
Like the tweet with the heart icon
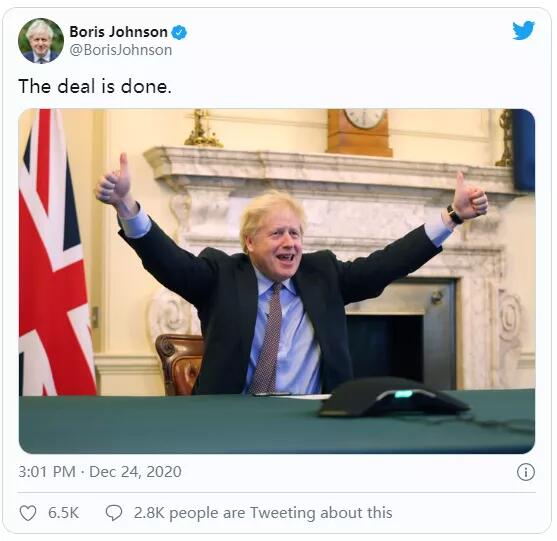(28, 513)
